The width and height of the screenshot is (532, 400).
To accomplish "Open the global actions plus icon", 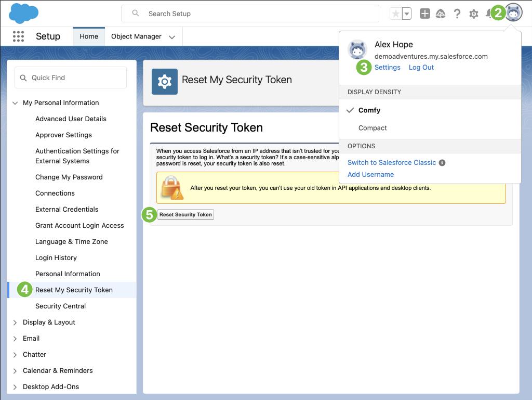I will point(425,14).
